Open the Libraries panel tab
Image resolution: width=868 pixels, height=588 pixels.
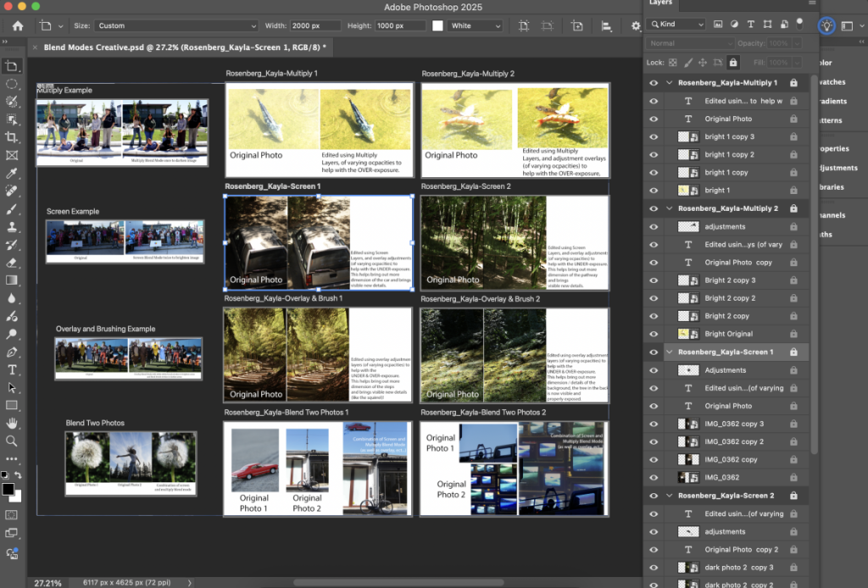(832, 187)
